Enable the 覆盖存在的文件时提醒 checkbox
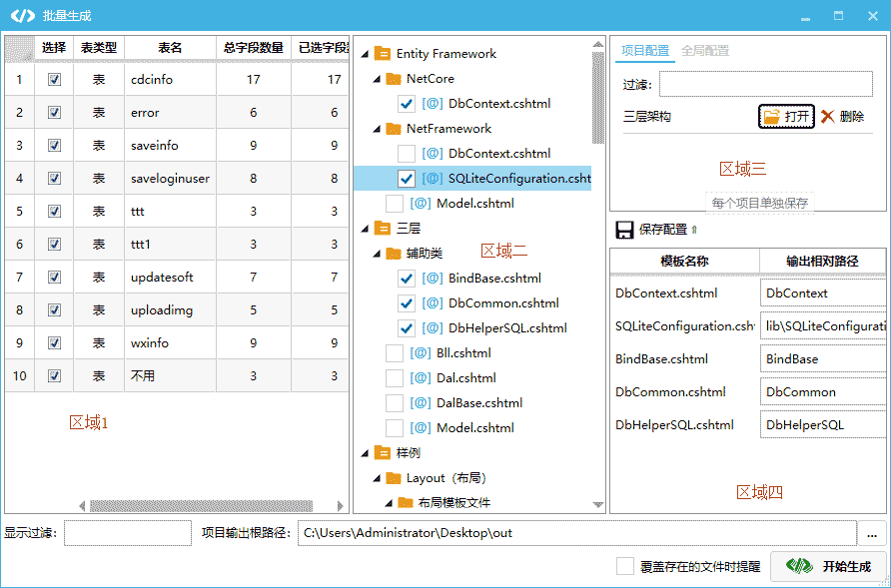 click(x=625, y=566)
